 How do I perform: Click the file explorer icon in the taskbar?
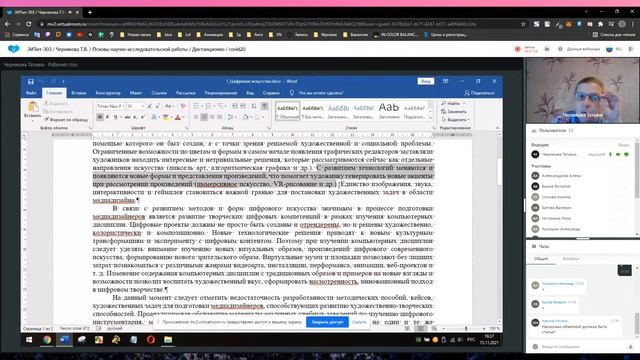click(x=168, y=340)
